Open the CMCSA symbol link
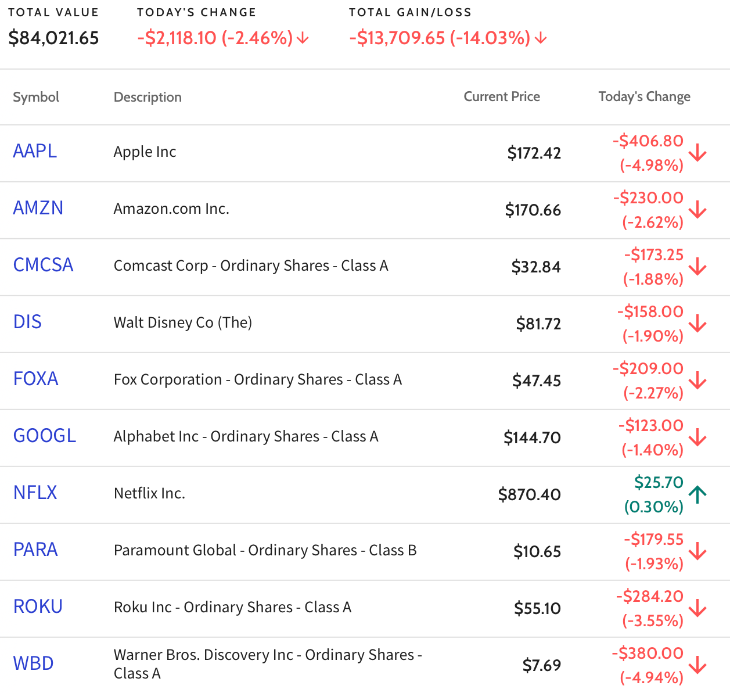Viewport: 730px width, 700px height. point(44,265)
